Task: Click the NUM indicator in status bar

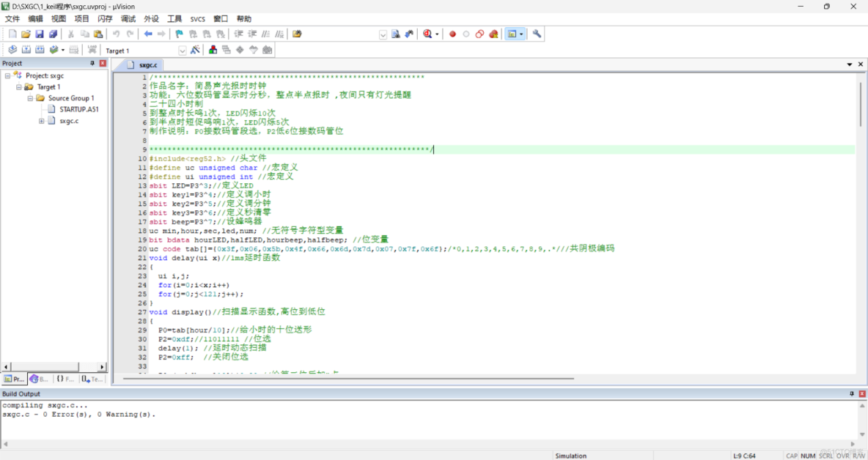Action: 808,456
